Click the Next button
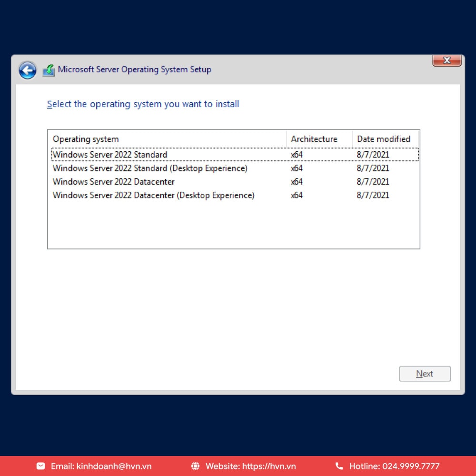476x476 pixels. tap(425, 373)
